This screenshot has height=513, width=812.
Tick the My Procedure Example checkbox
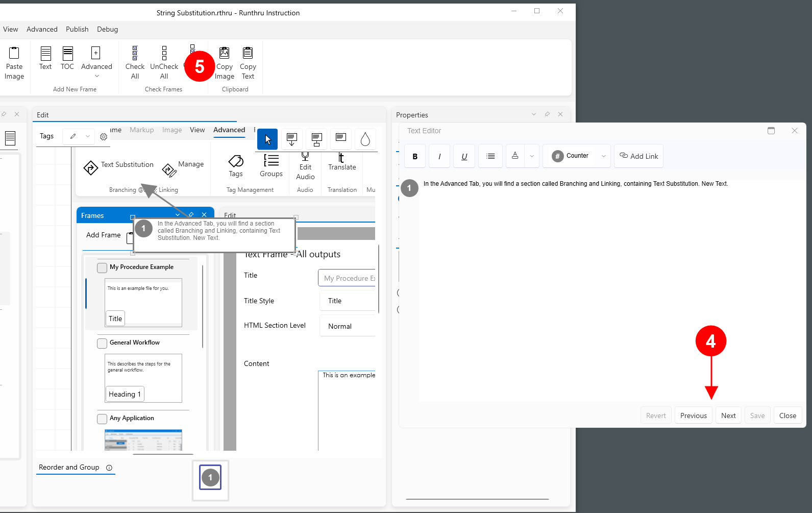102,267
